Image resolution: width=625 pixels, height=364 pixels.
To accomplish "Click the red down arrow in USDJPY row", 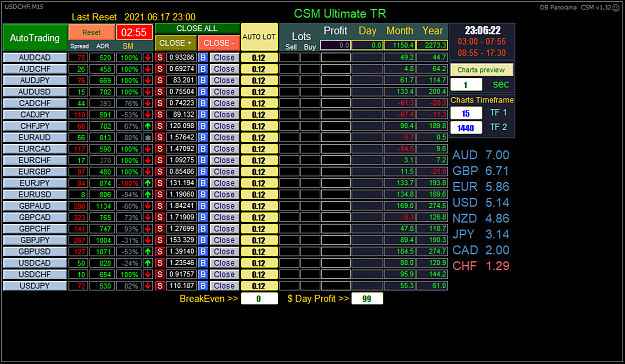I will (148, 286).
